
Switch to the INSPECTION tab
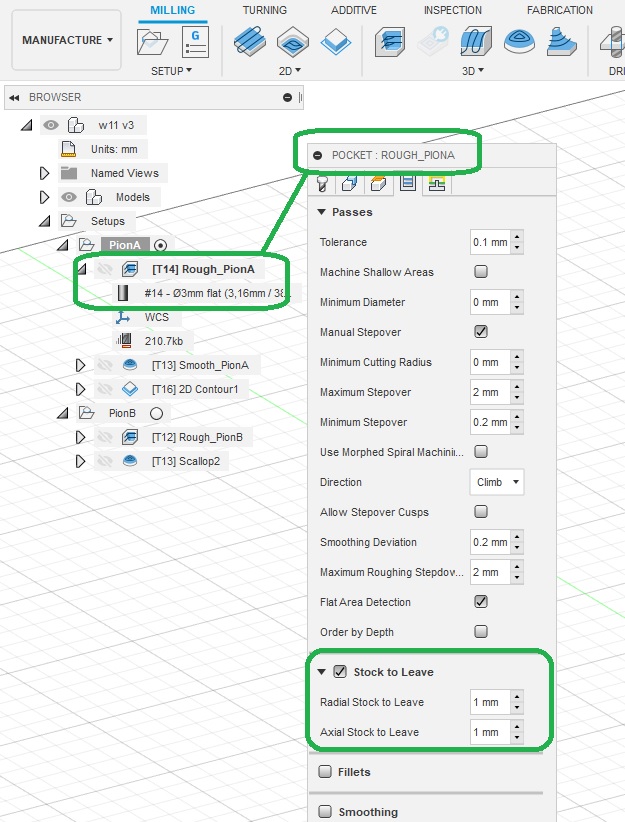point(452,10)
